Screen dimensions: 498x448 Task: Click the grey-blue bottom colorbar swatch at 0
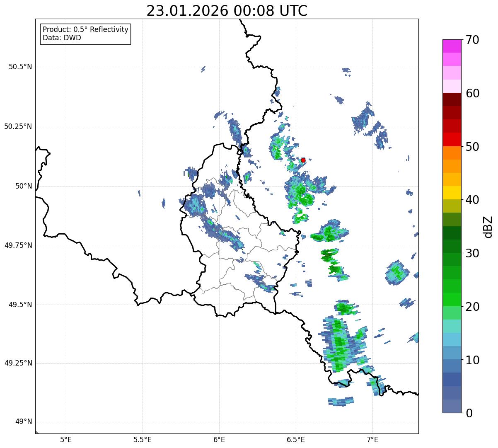pyautogui.click(x=452, y=406)
